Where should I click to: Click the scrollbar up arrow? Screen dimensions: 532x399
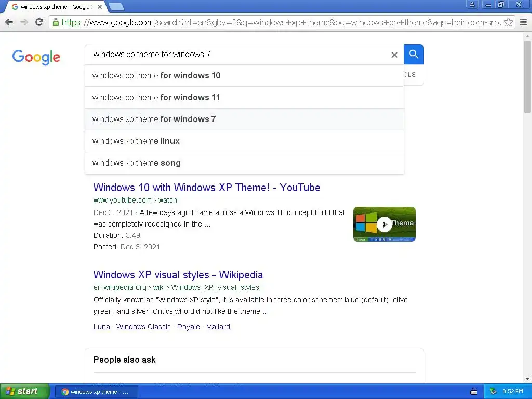[x=527, y=36]
